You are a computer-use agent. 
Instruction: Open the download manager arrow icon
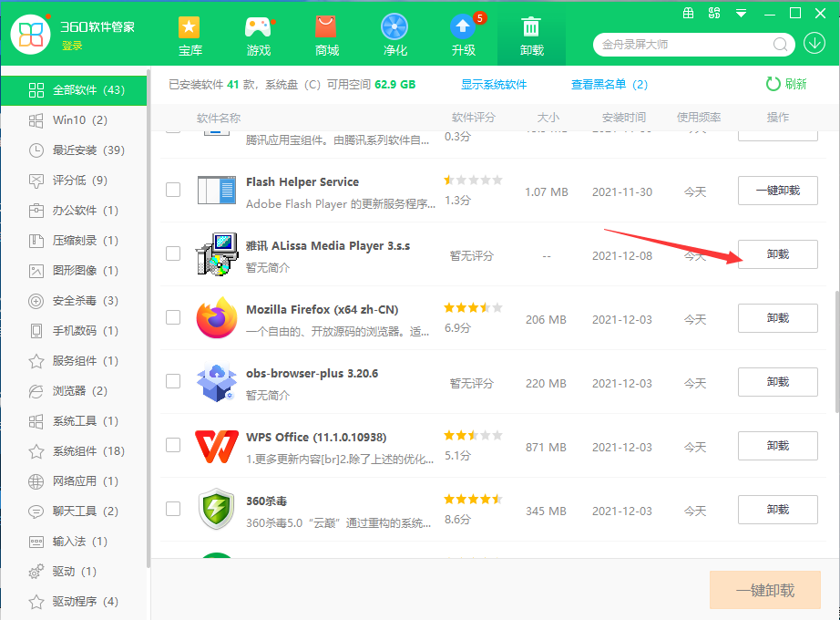point(814,43)
